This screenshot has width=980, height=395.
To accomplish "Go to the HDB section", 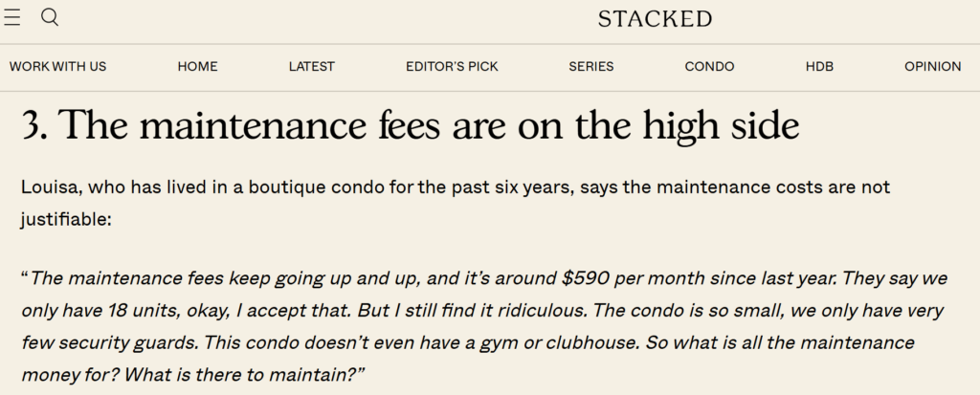I will click(819, 66).
